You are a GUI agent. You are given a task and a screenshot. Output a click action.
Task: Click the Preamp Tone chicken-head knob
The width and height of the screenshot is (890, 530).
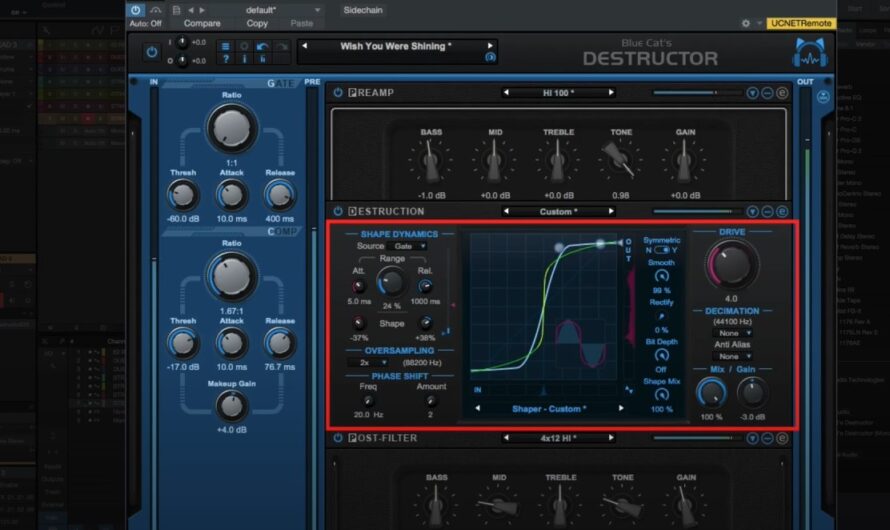(x=620, y=161)
